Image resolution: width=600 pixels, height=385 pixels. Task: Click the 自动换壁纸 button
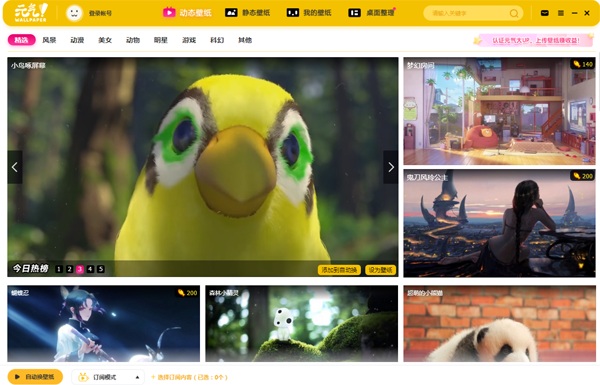point(35,377)
